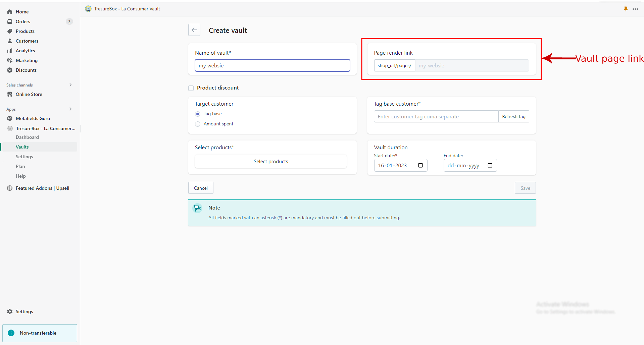Viewport: 644px width, 345px height.
Task: Open the three-dot more options menu
Action: 635,9
